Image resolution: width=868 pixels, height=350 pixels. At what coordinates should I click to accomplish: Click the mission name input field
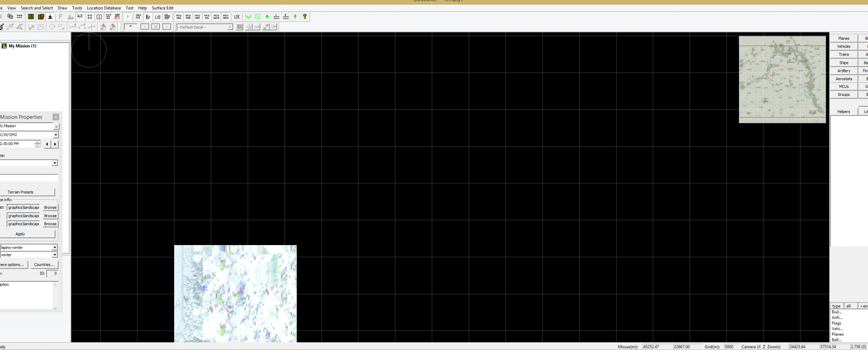[x=26, y=126]
